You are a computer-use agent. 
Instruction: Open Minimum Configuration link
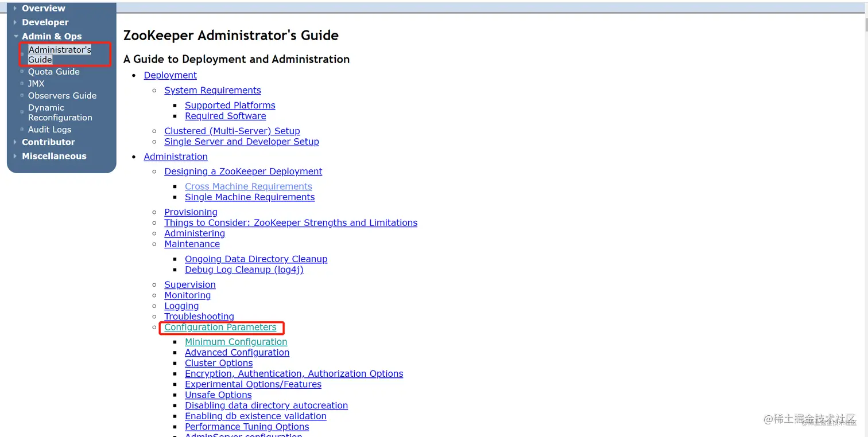point(236,342)
